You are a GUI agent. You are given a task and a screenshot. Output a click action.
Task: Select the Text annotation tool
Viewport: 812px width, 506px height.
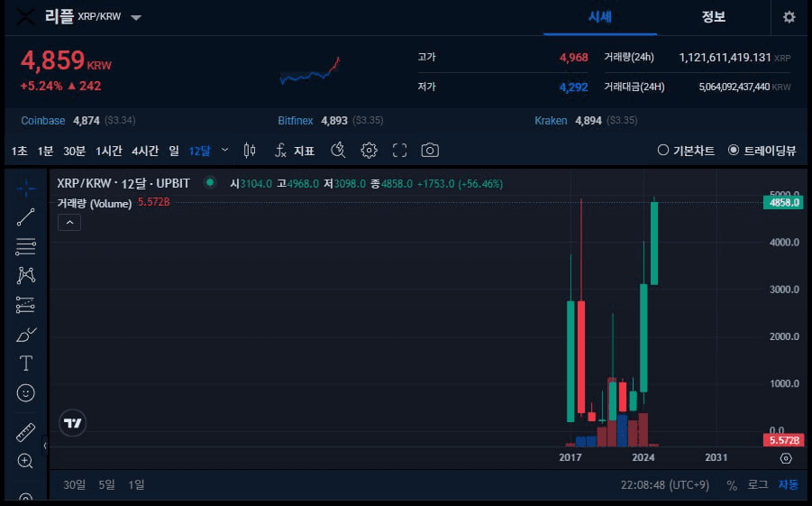click(26, 363)
